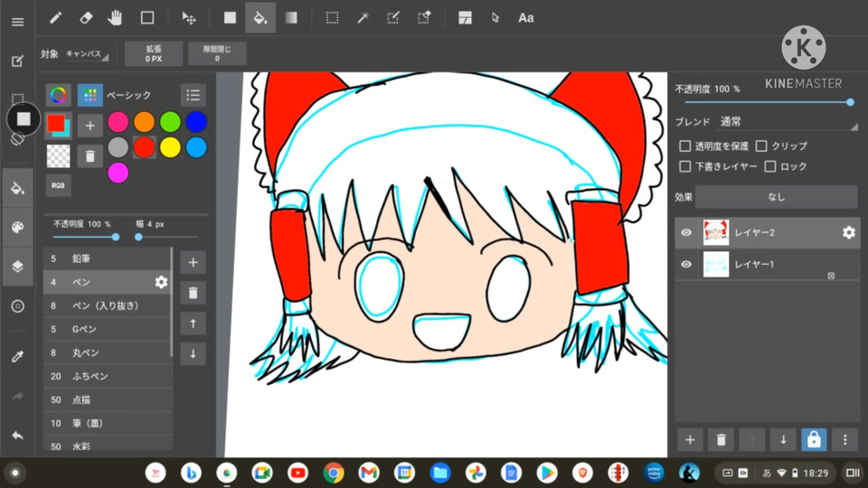Select the 丸ペン brush

107,352
